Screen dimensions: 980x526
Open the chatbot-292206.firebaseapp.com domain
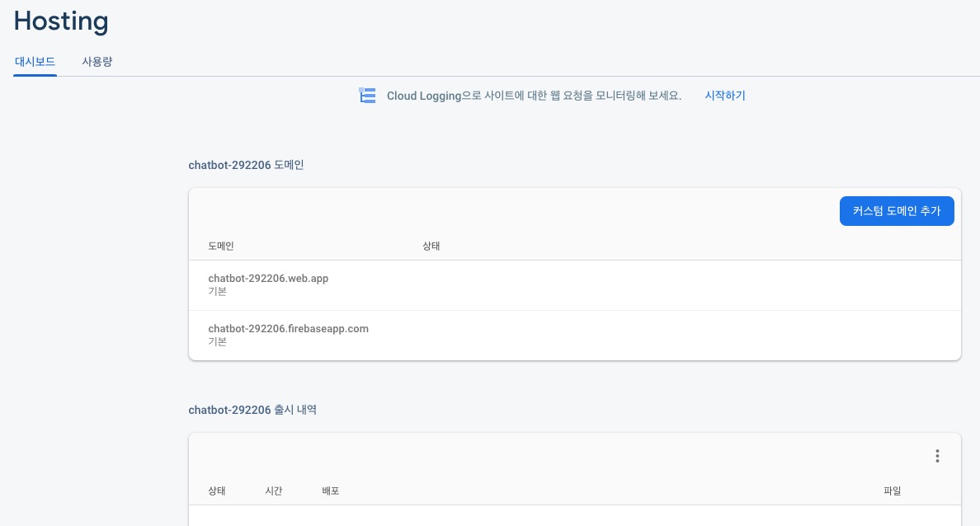(288, 329)
